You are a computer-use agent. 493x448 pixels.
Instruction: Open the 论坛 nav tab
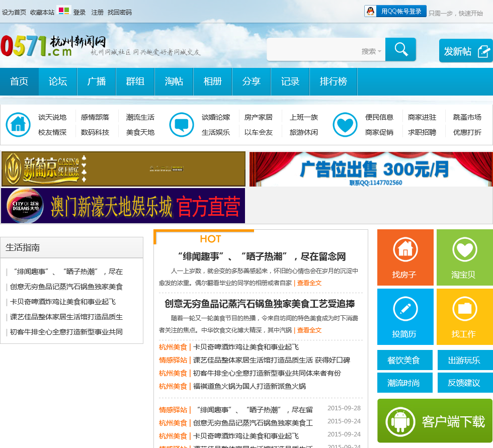pos(58,81)
